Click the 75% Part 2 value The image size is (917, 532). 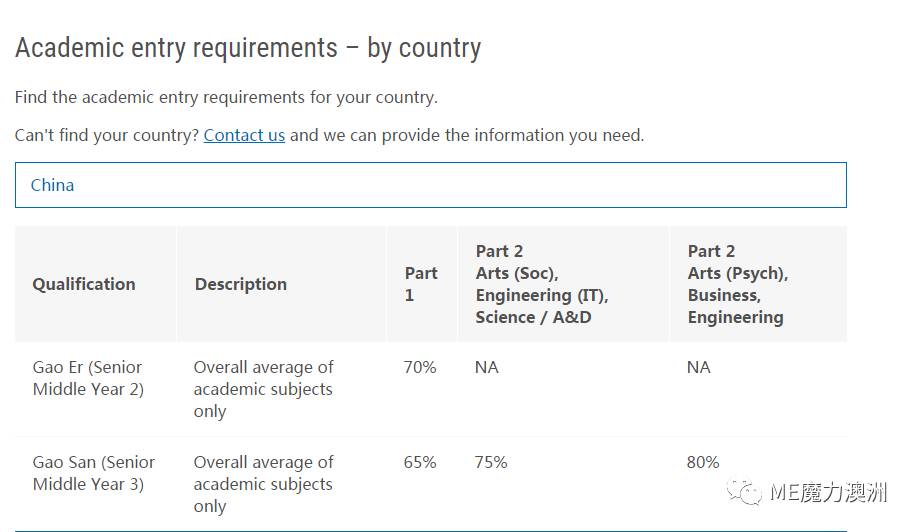coord(491,462)
